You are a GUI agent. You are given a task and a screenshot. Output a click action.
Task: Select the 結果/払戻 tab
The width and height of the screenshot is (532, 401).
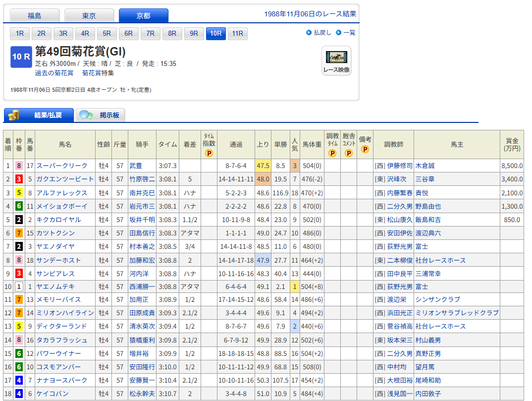click(39, 115)
